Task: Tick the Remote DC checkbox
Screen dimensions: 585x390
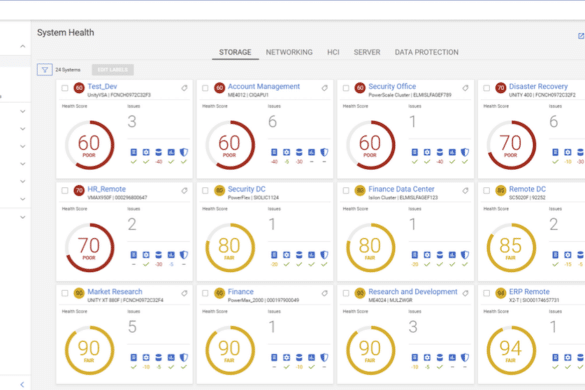Action: coord(487,191)
